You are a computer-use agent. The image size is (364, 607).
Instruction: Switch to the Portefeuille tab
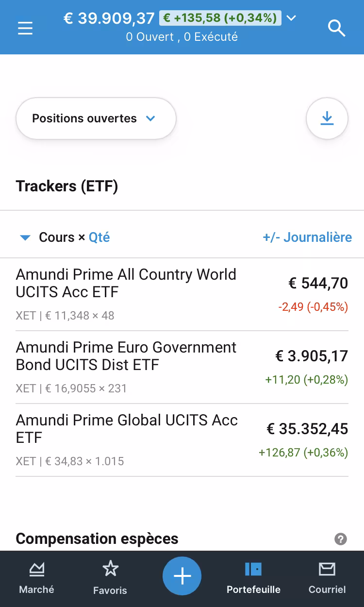pos(253,578)
